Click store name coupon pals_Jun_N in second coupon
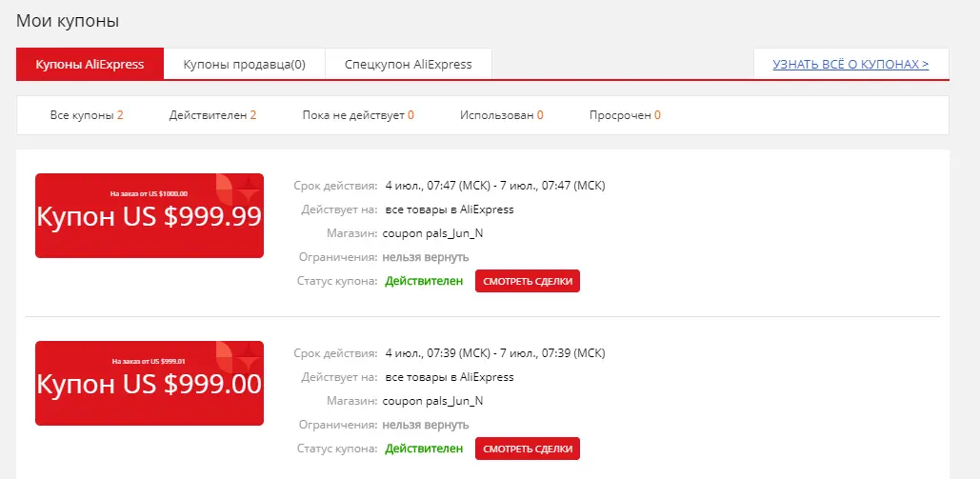Viewport: 980px width, 479px height. point(432,401)
